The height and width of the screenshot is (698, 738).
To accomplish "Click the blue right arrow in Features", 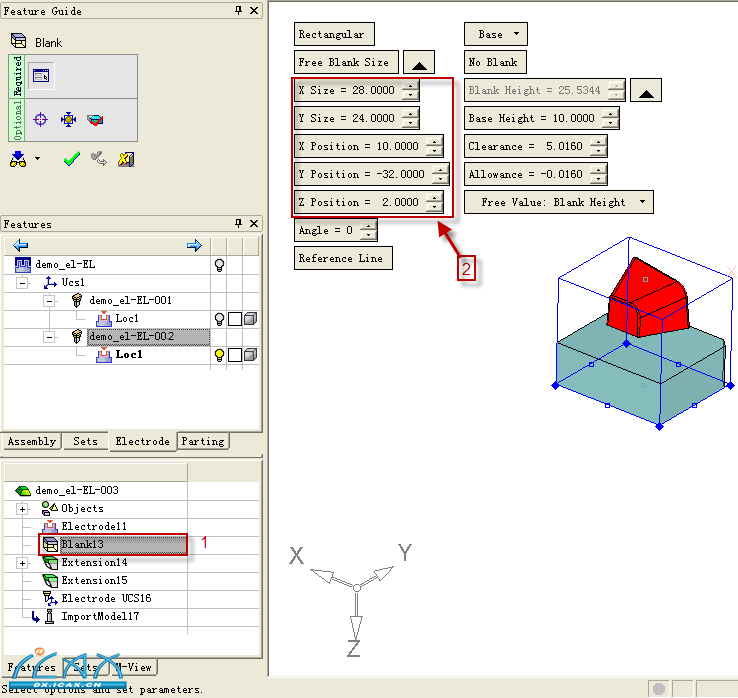I will pos(194,246).
